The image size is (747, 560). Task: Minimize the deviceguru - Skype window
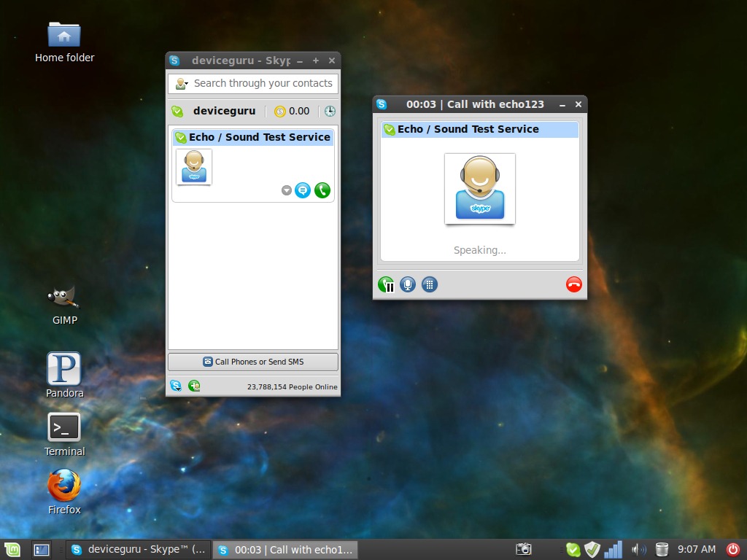300,61
